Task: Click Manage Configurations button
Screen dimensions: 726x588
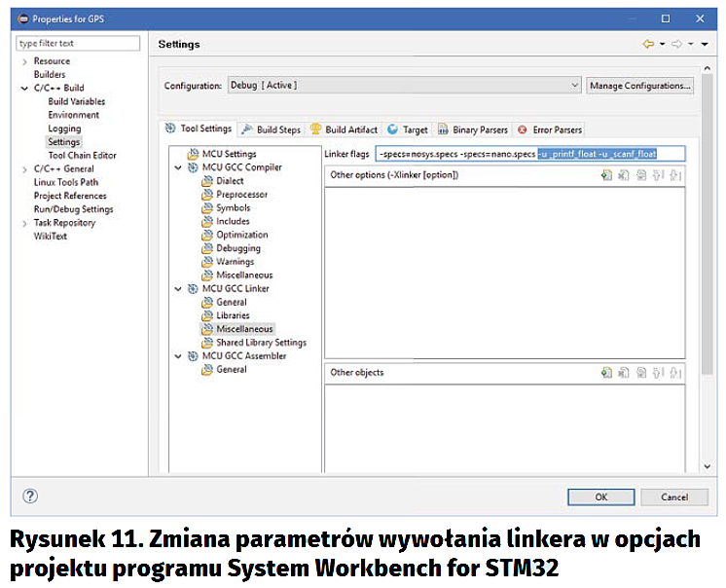Action: point(639,86)
